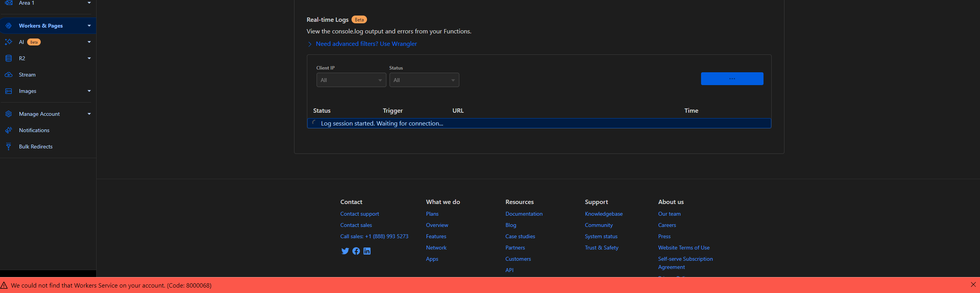980x293 pixels.
Task: Open Cloudflare's Twitter page icon
Action: click(x=345, y=251)
